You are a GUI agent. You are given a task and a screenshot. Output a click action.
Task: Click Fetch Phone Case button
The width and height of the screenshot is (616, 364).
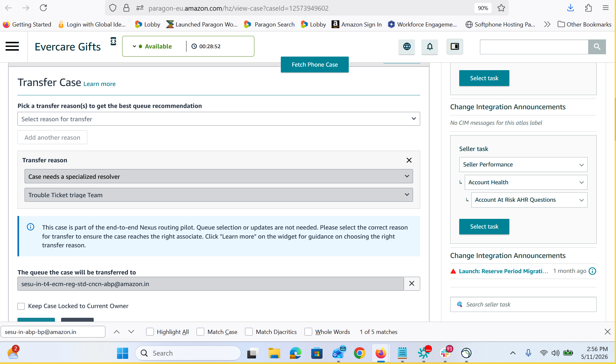[315, 65]
